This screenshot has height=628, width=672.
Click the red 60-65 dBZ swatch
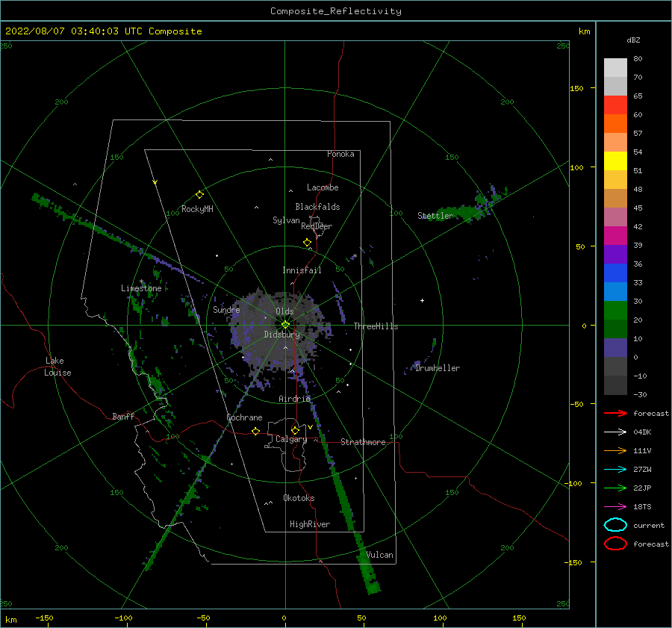[615, 105]
